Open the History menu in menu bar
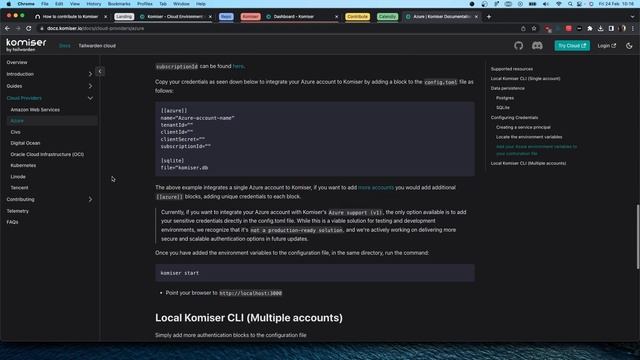Viewport: 640px width, 360px height. pos(93,4)
